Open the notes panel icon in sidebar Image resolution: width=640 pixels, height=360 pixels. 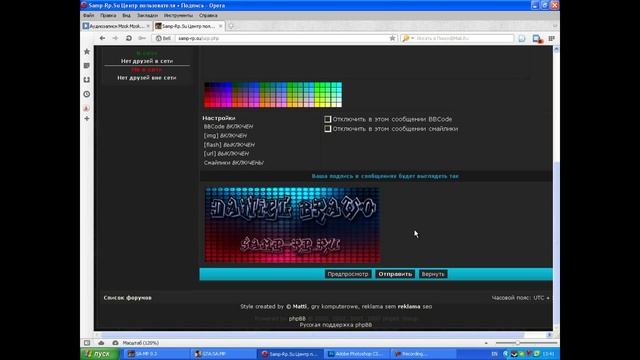pyautogui.click(x=87, y=66)
